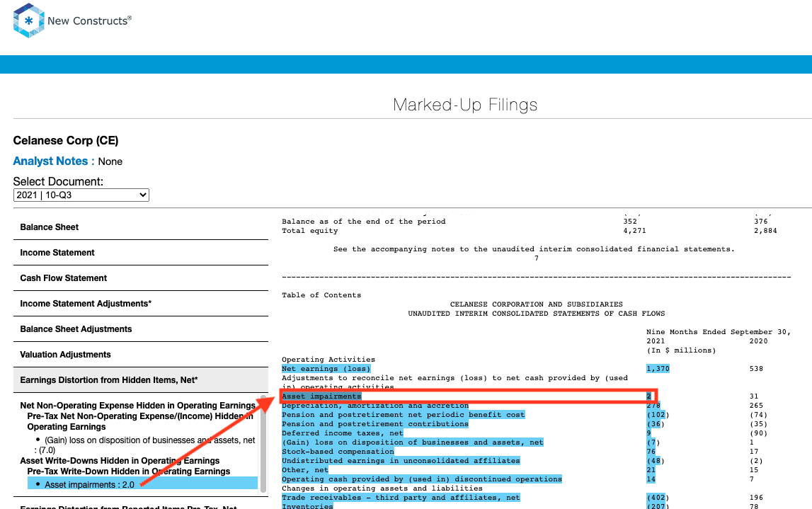
Task: Open the Analyst Notes link
Action: (x=50, y=161)
